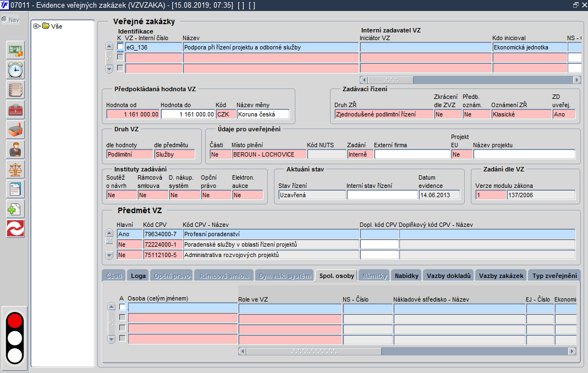Click the Datum evidence field 14.06.2013
This screenshot has height=373, width=588.
tap(439, 194)
